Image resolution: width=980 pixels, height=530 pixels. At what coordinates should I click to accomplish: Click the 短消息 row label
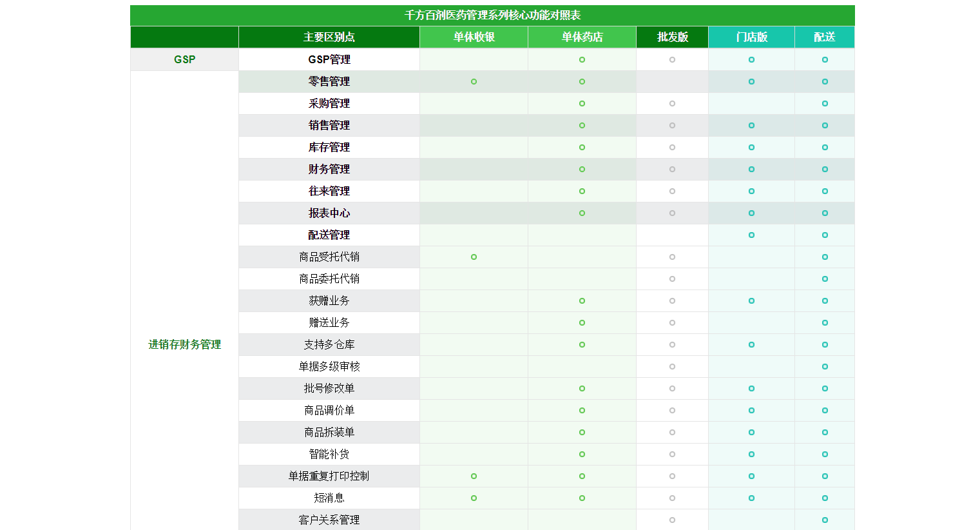pyautogui.click(x=329, y=498)
